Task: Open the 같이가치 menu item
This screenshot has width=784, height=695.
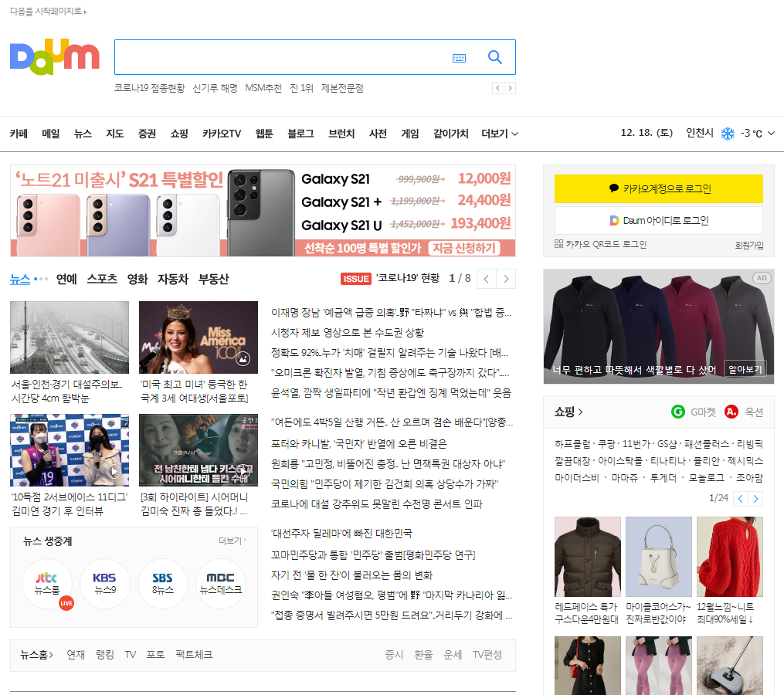Action: [450, 134]
